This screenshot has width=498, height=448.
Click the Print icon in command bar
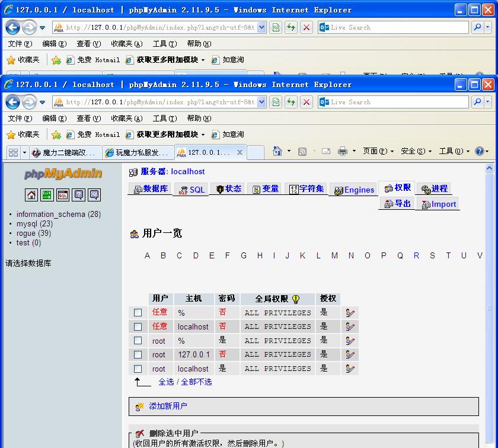[x=343, y=151]
